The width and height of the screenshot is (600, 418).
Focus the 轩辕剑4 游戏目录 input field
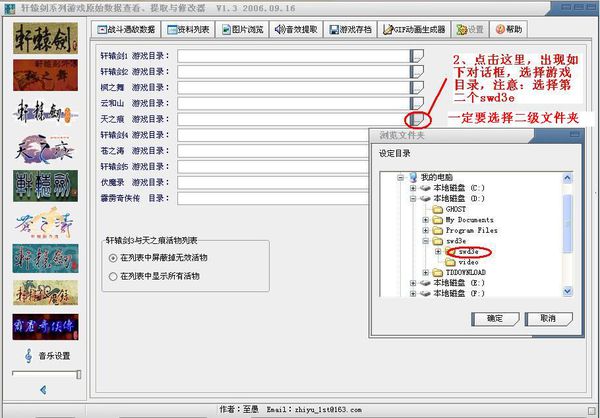point(273,135)
